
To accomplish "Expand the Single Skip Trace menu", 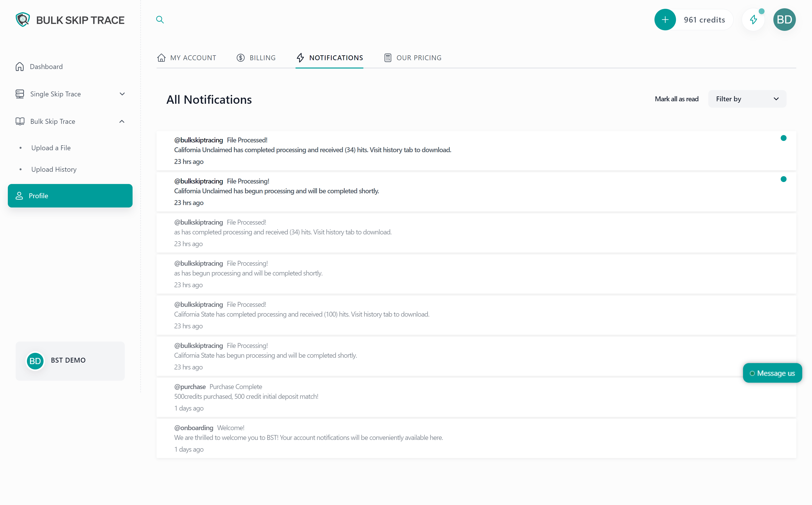I will pos(122,94).
